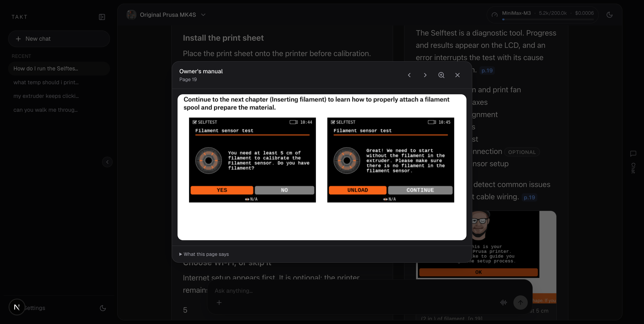Click the 'Install the print sheet' heading
The image size is (644, 324).
click(x=223, y=38)
